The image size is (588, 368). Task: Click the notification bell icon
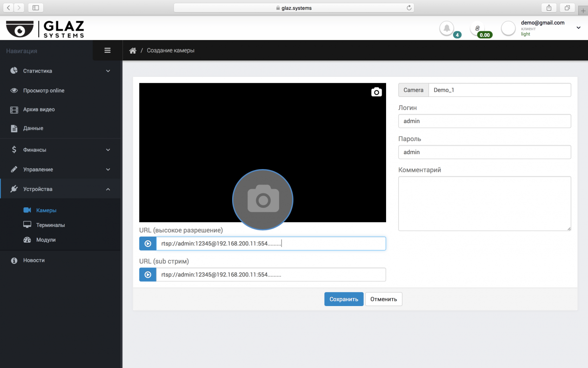pyautogui.click(x=447, y=28)
